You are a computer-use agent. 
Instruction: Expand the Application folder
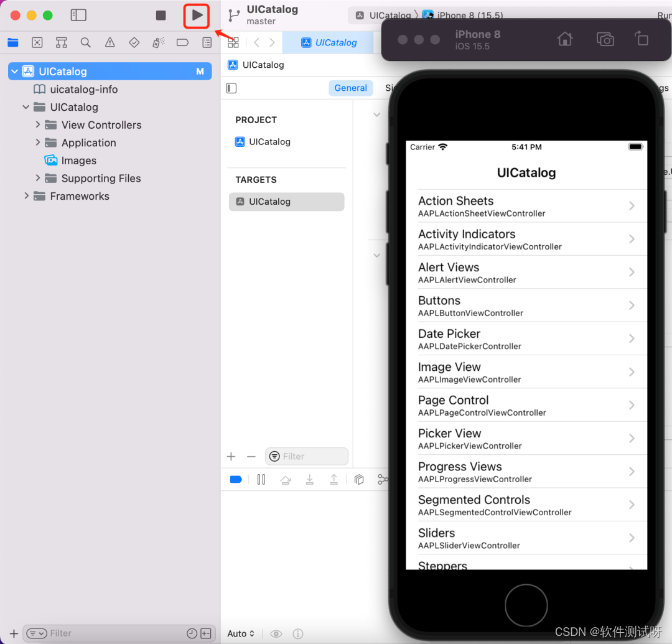(x=38, y=142)
